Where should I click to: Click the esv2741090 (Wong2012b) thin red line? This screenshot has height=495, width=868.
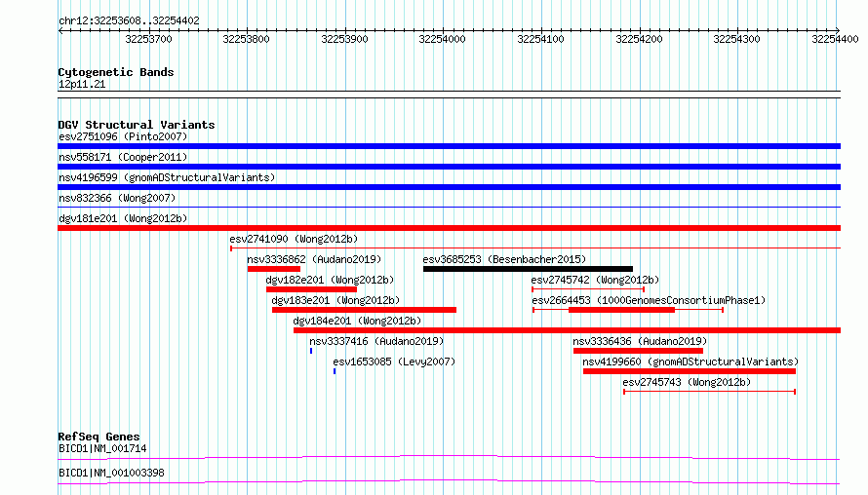tap(535, 248)
